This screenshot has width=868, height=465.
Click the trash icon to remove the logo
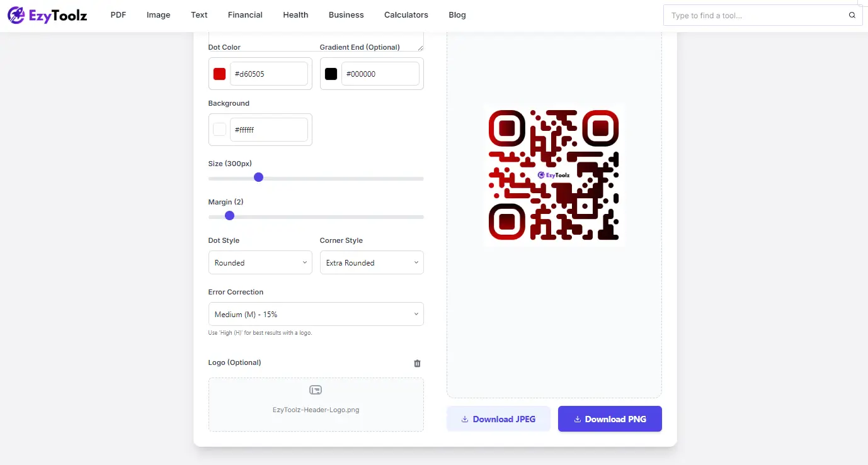416,363
